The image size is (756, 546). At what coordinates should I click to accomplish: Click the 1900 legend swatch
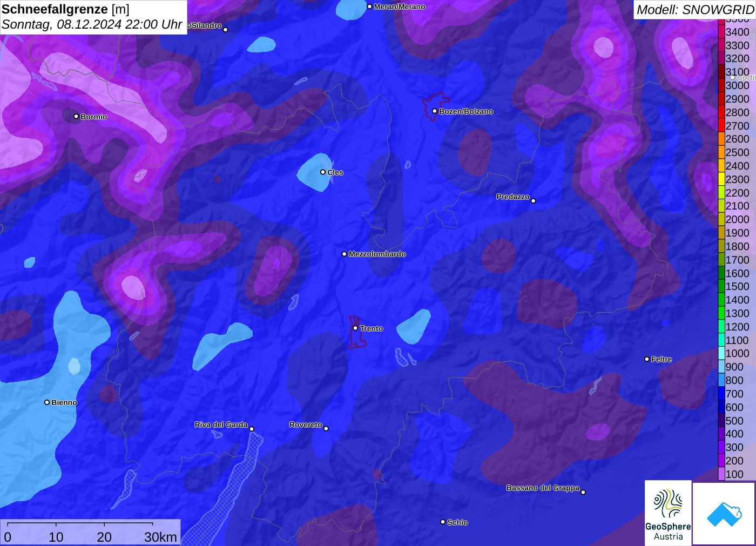coord(721,233)
